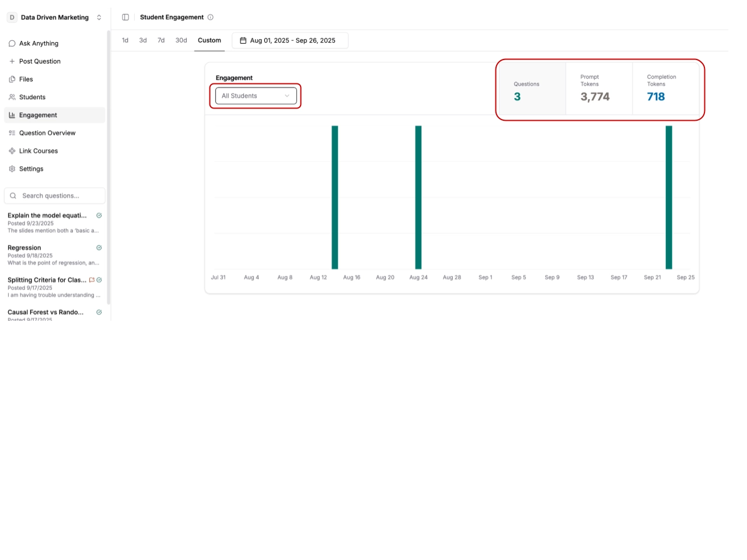This screenshot has width=747, height=560.
Task: Go to the Students page
Action: click(x=32, y=97)
